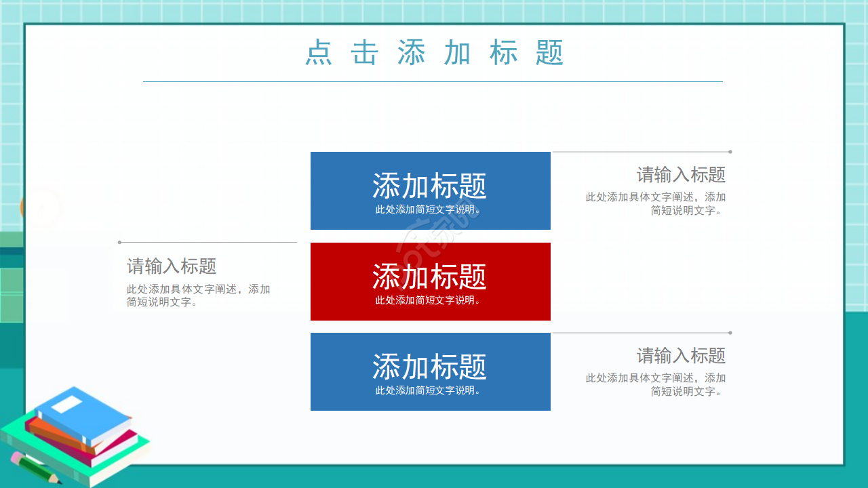Click the pink book in the book stack
The height and width of the screenshot is (488, 868).
117,441
